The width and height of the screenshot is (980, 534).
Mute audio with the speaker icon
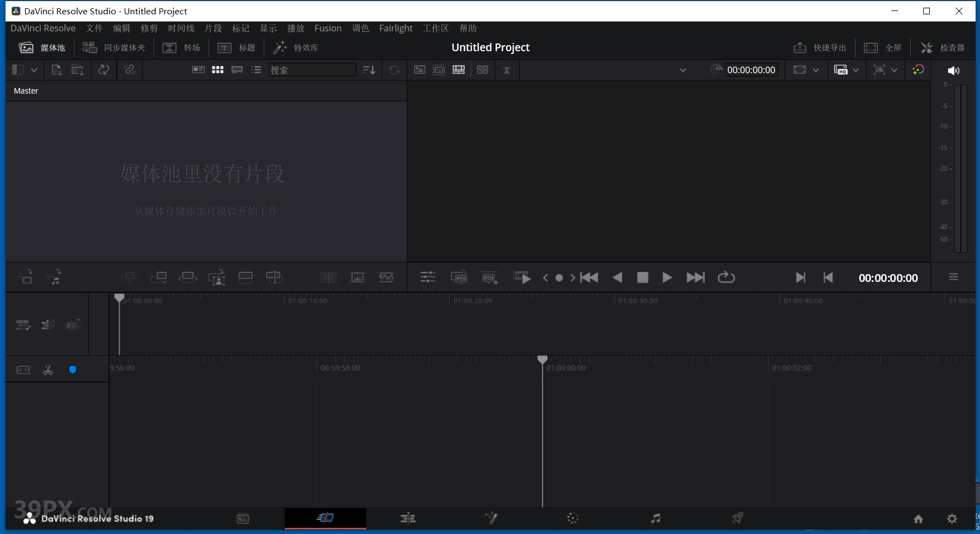[954, 70]
